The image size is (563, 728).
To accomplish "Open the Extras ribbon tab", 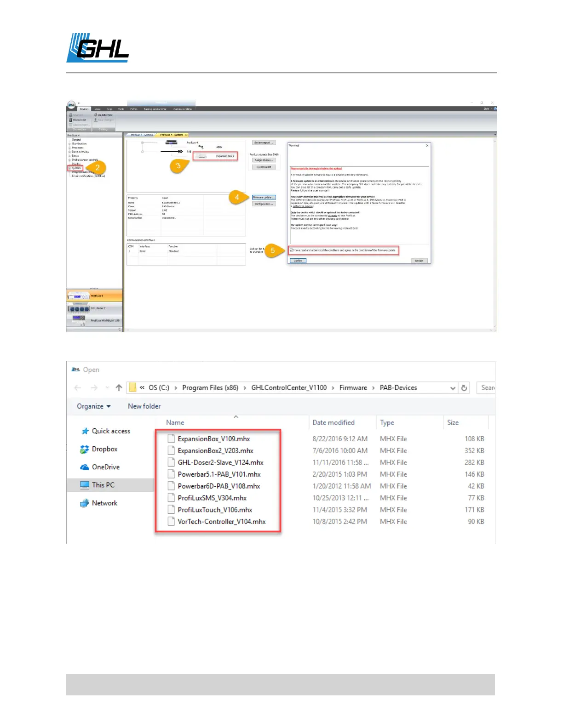I will [x=134, y=109].
